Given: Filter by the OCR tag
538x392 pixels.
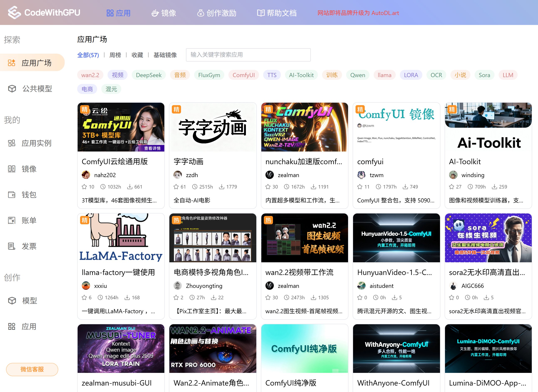Looking at the screenshot, I should tap(436, 75).
